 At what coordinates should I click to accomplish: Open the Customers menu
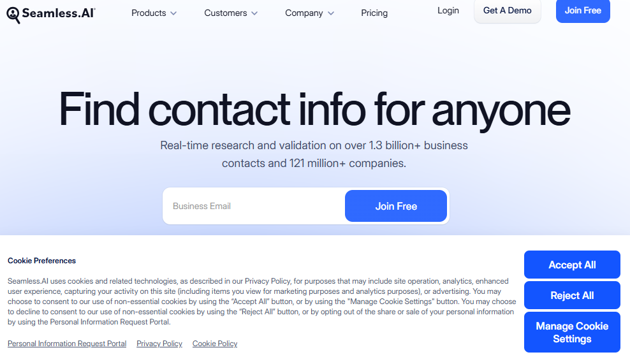(x=225, y=13)
